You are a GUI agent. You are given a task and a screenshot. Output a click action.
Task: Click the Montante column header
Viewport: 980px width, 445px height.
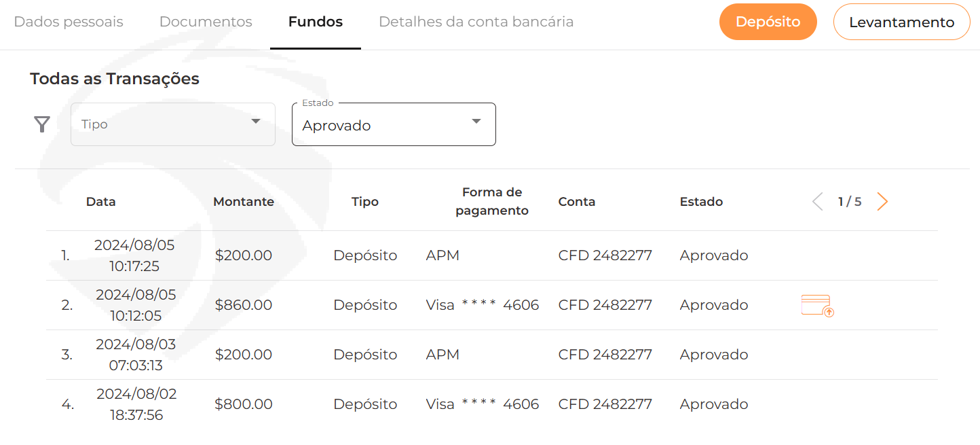click(x=244, y=202)
